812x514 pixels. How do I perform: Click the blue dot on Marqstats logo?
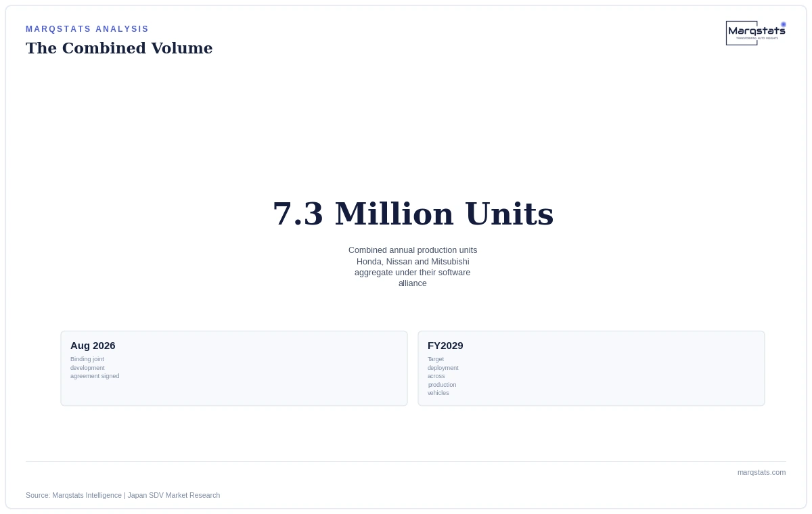pyautogui.click(x=784, y=24)
